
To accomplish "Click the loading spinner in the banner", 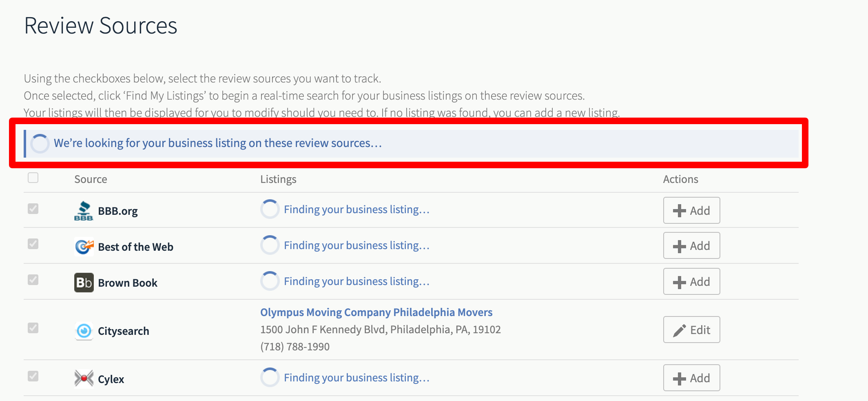I will pyautogui.click(x=40, y=143).
